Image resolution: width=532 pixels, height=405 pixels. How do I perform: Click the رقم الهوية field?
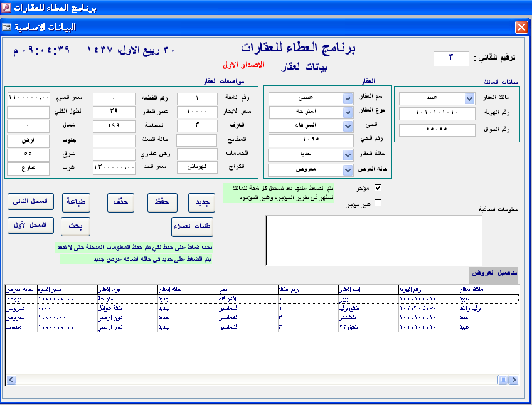click(437, 113)
